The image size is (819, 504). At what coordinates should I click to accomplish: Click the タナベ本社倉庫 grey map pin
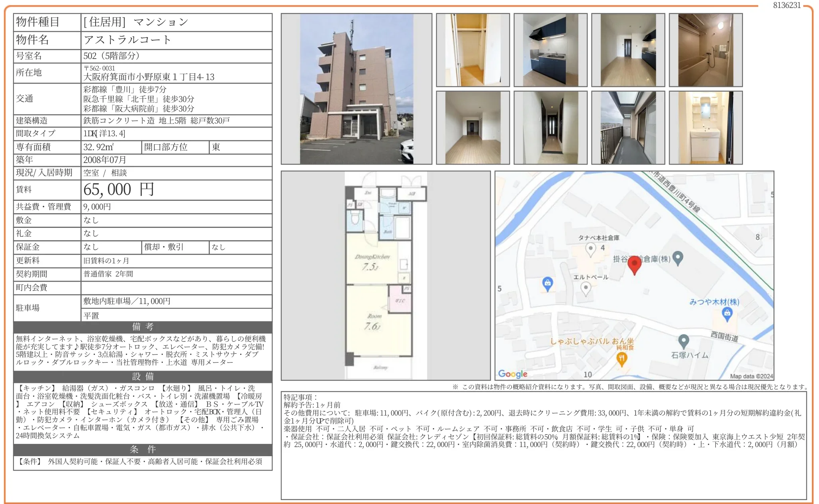[x=591, y=249]
